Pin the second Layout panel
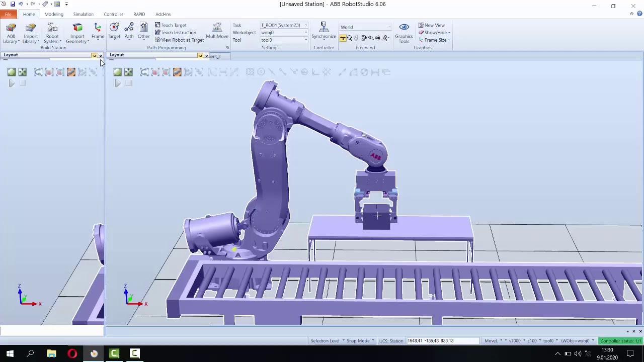The height and width of the screenshot is (362, 644). click(x=200, y=56)
